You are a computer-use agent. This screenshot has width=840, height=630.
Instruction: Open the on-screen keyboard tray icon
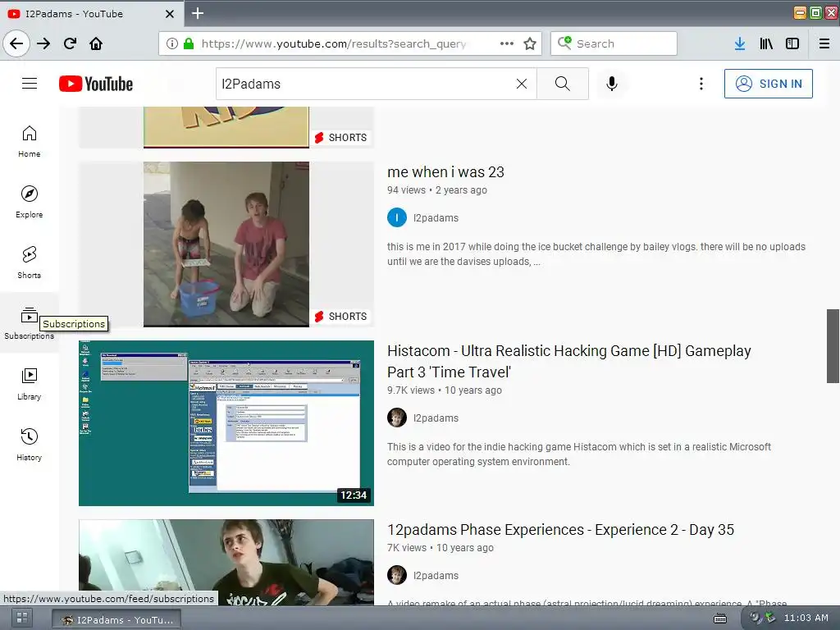point(720,619)
